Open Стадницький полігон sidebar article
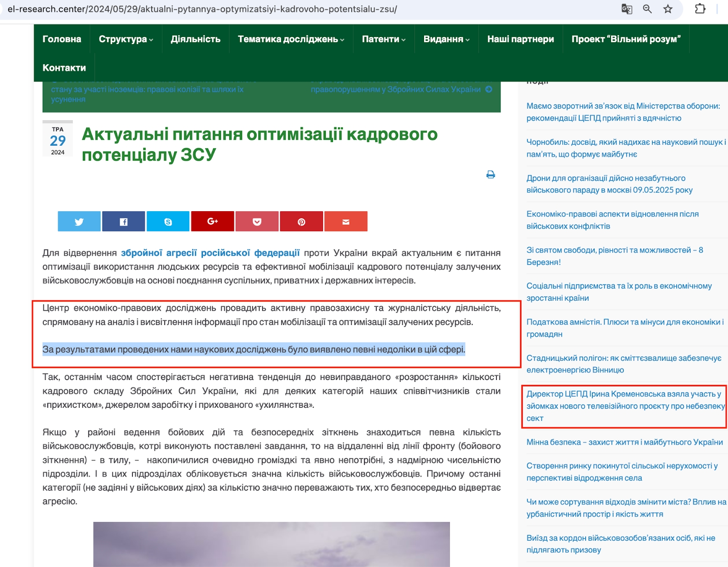728x567 pixels. click(624, 364)
